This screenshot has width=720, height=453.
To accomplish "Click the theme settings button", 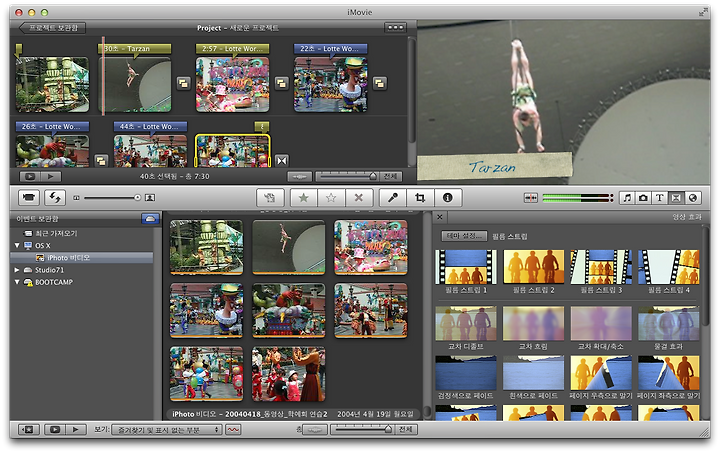I will (464, 236).
